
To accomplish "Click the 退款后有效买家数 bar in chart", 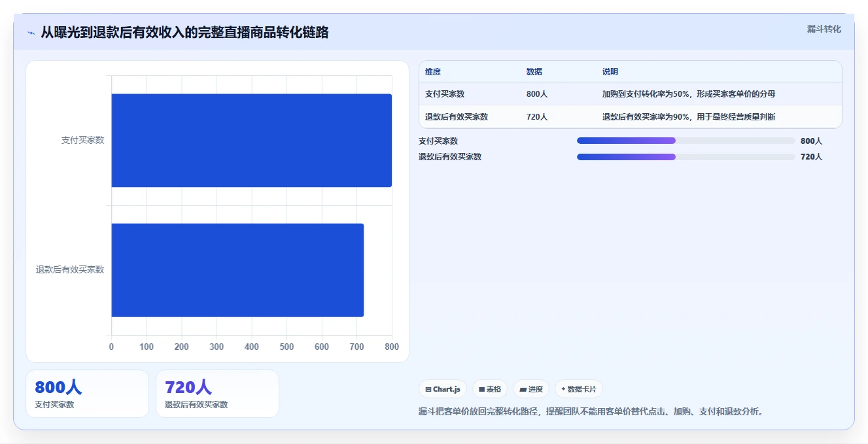I will pos(237,270).
